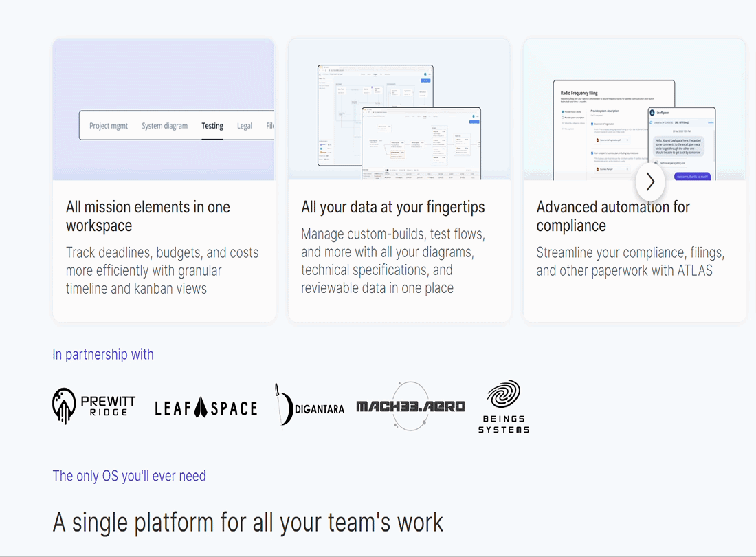Click the 'Streamline your compliance, filings' description
Viewport: 756px width, 557px height.
click(630, 261)
